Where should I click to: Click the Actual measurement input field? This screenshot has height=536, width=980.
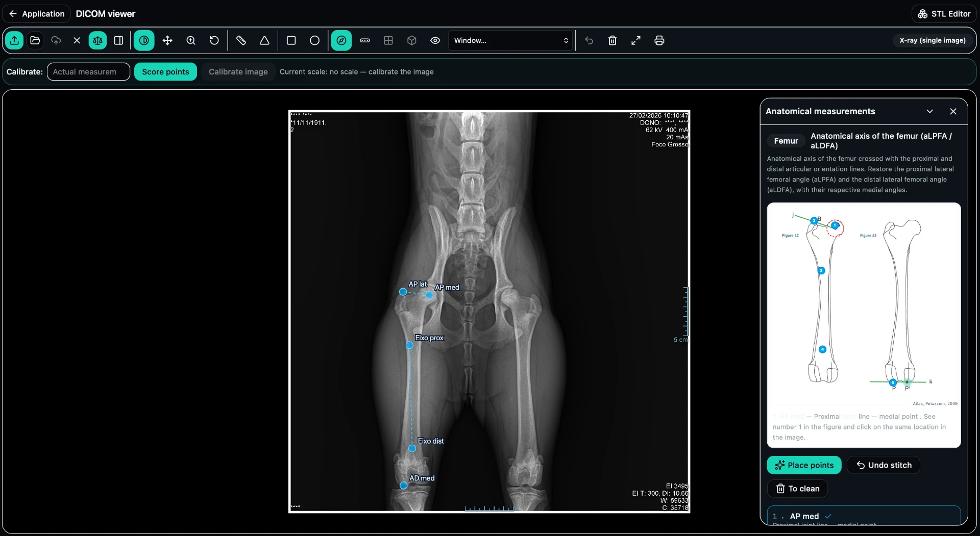point(88,72)
